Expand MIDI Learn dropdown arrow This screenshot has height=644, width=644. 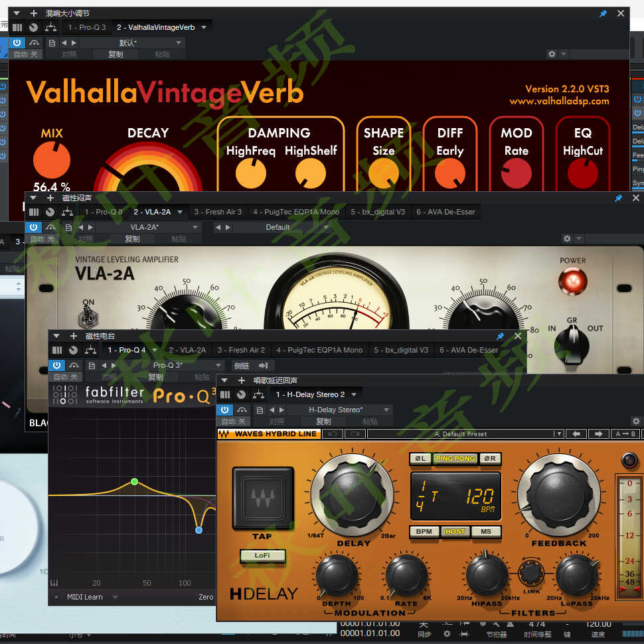(x=115, y=597)
